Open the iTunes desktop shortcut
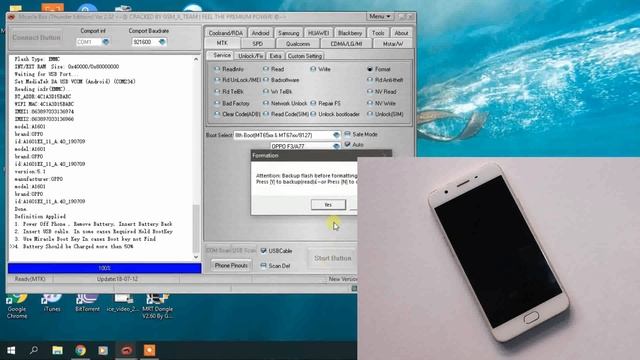The image size is (640, 360). pyautogui.click(x=51, y=303)
